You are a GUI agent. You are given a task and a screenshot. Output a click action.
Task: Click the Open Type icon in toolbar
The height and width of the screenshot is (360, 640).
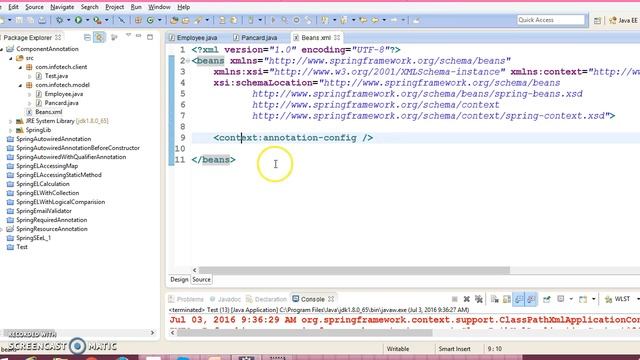(x=174, y=20)
